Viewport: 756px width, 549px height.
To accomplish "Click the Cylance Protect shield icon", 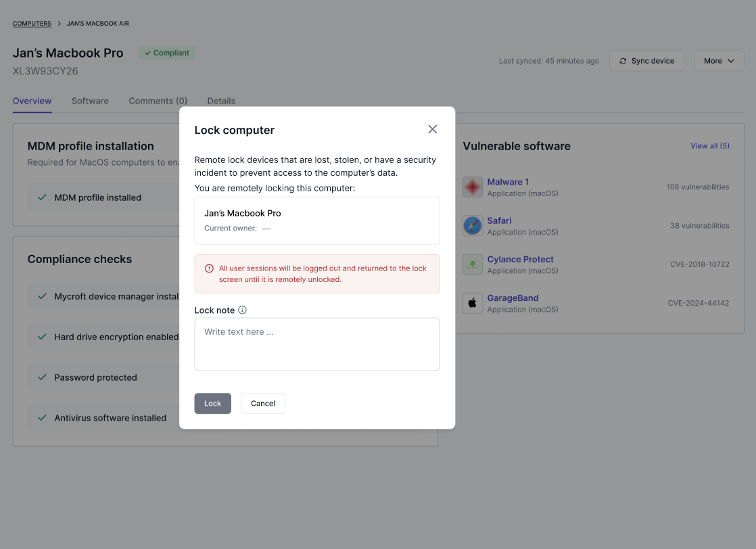I will tap(472, 264).
